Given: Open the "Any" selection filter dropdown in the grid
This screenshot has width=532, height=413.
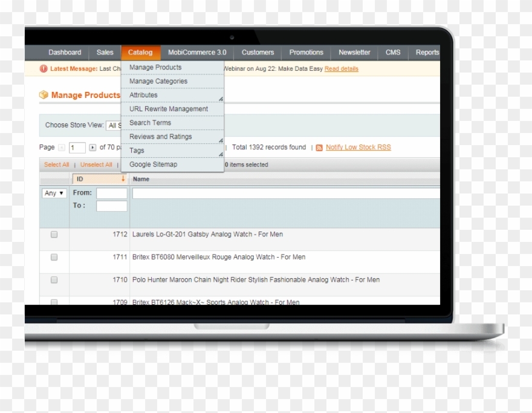Looking at the screenshot, I should [x=53, y=193].
